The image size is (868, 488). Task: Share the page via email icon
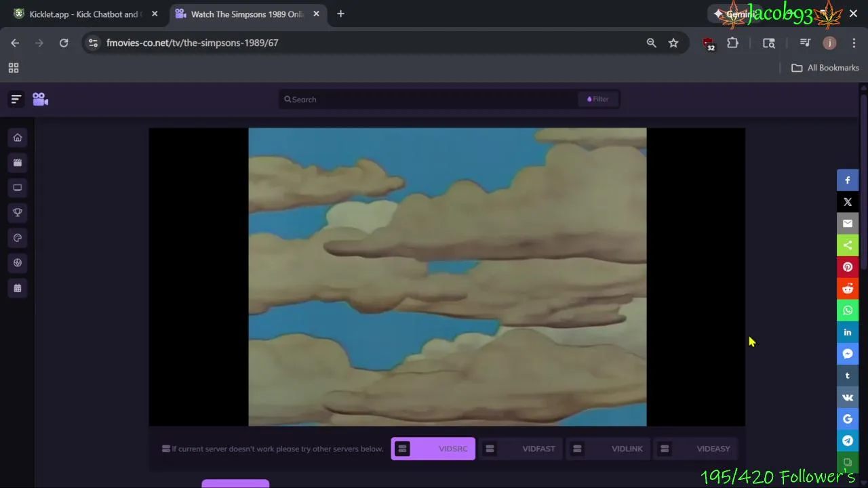pyautogui.click(x=848, y=224)
